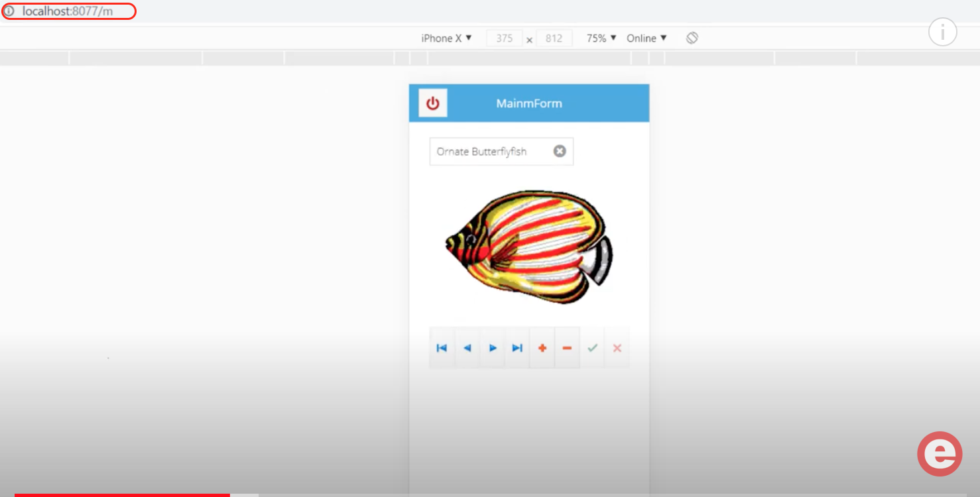Viewport: 980px width, 497px height.
Task: Click the viewport width field showing 375
Action: tap(504, 38)
